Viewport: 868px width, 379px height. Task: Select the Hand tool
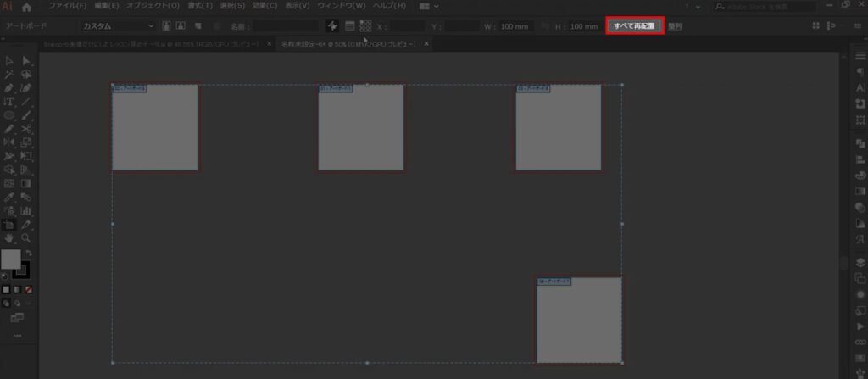coord(8,238)
